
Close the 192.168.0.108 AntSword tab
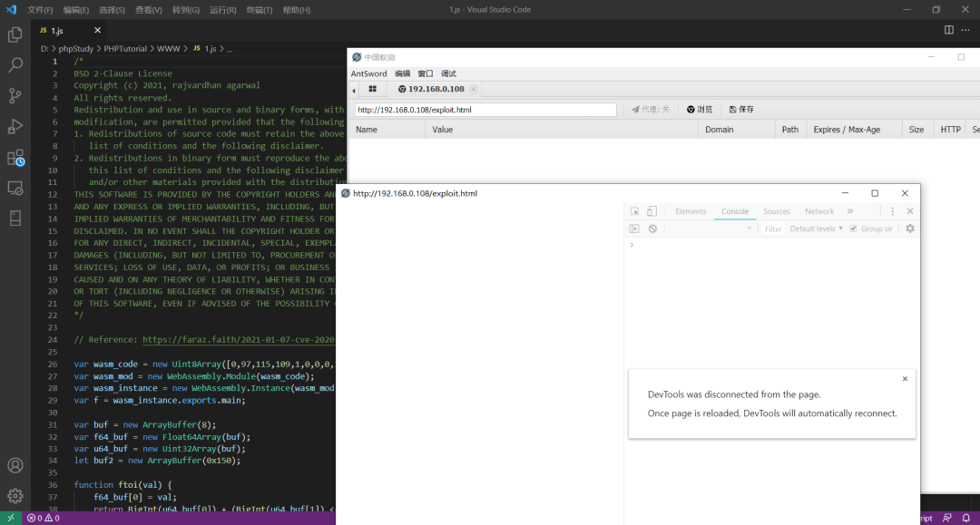(474, 89)
